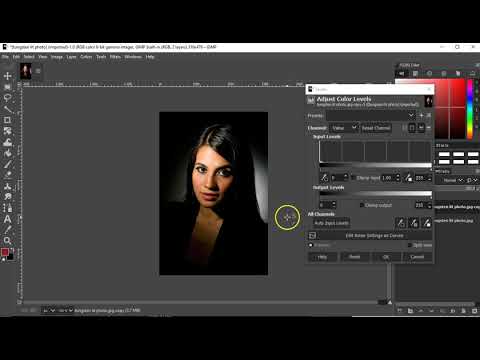The image size is (480, 360).
Task: Select the Unified Transform tool
Action: point(7,131)
